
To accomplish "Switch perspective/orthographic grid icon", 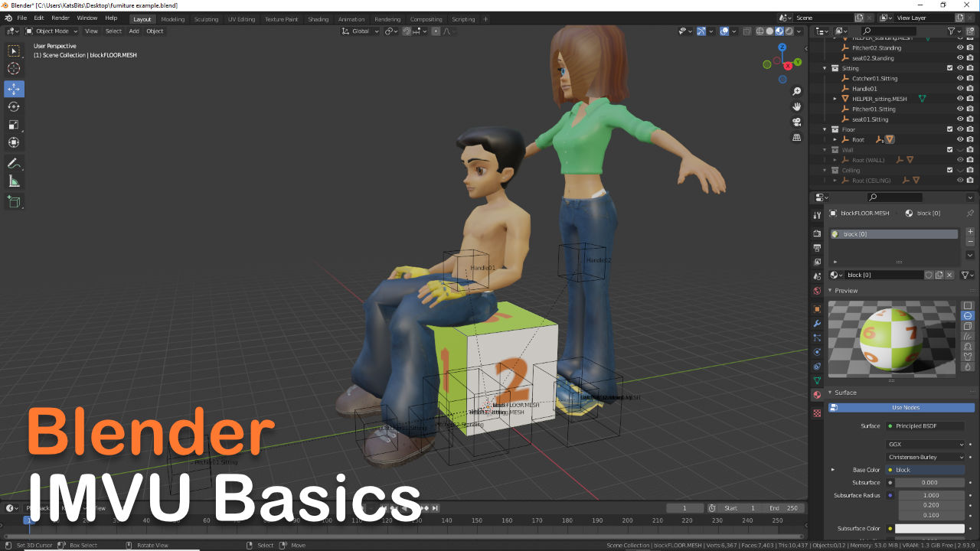I will point(797,137).
